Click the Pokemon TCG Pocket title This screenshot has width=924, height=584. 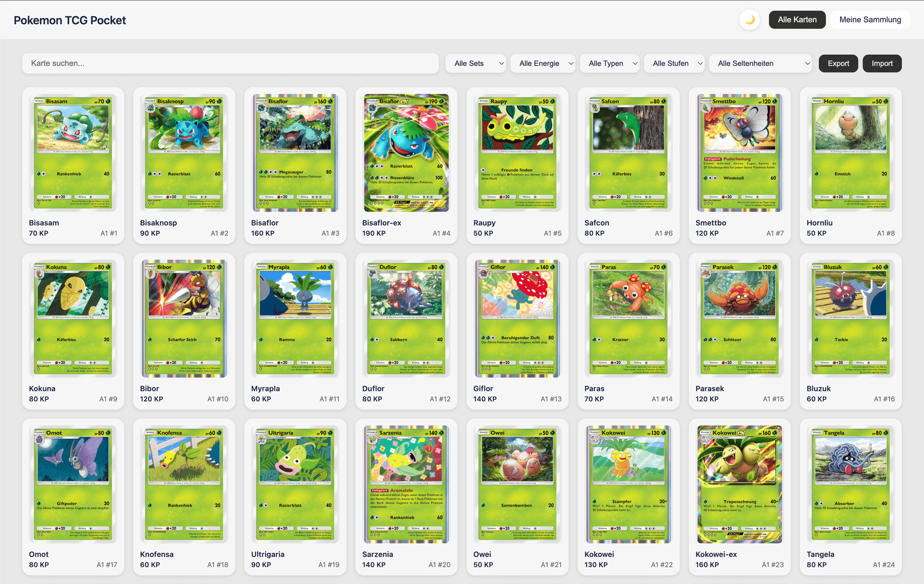click(70, 20)
